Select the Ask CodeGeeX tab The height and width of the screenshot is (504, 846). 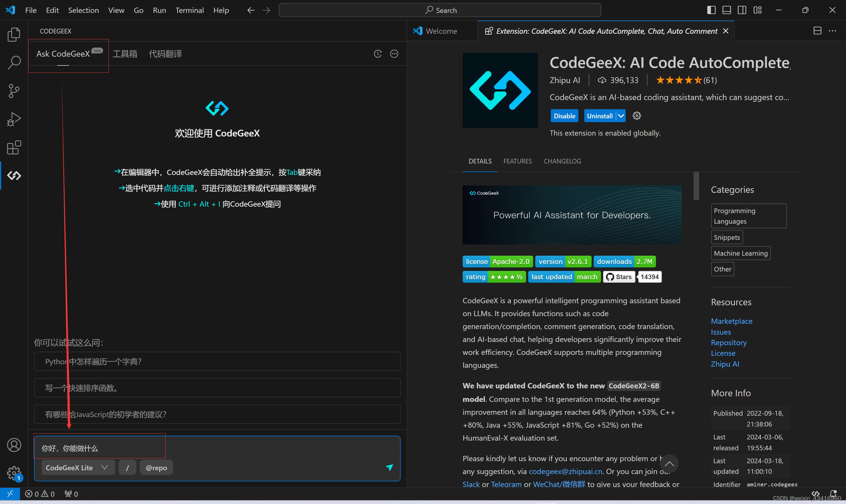click(x=63, y=54)
